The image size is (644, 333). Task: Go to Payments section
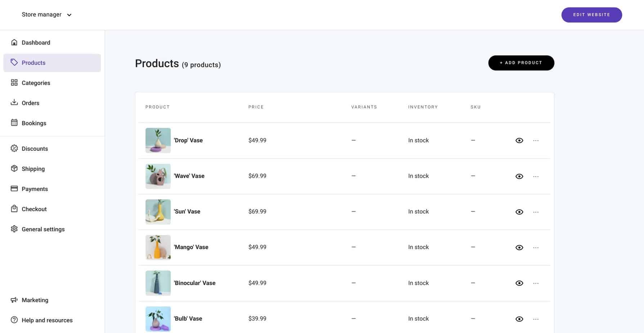pos(52,189)
